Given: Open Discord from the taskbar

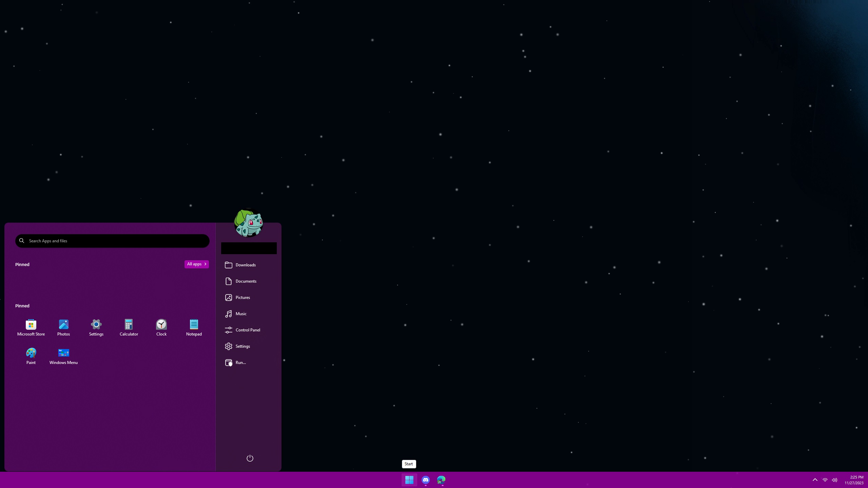Looking at the screenshot, I should pyautogui.click(x=425, y=480).
